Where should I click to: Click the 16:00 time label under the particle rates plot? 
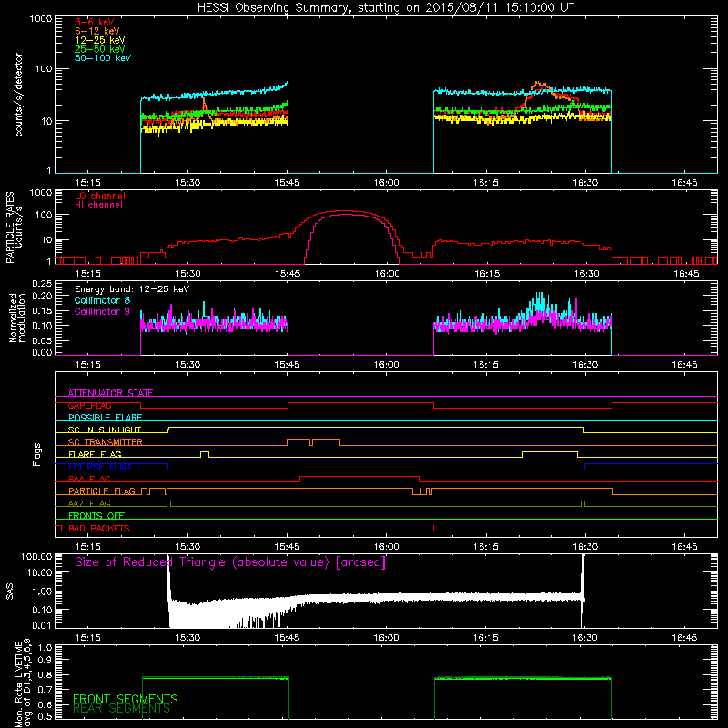point(387,274)
